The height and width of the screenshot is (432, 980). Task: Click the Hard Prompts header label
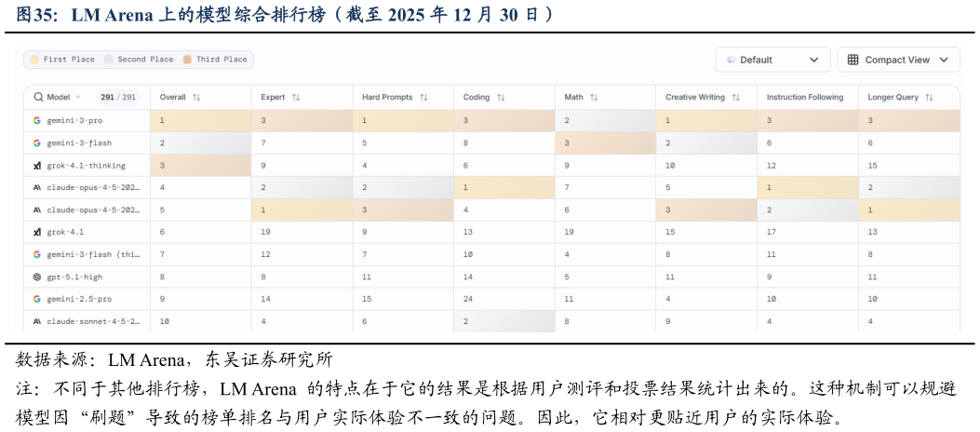(387, 98)
